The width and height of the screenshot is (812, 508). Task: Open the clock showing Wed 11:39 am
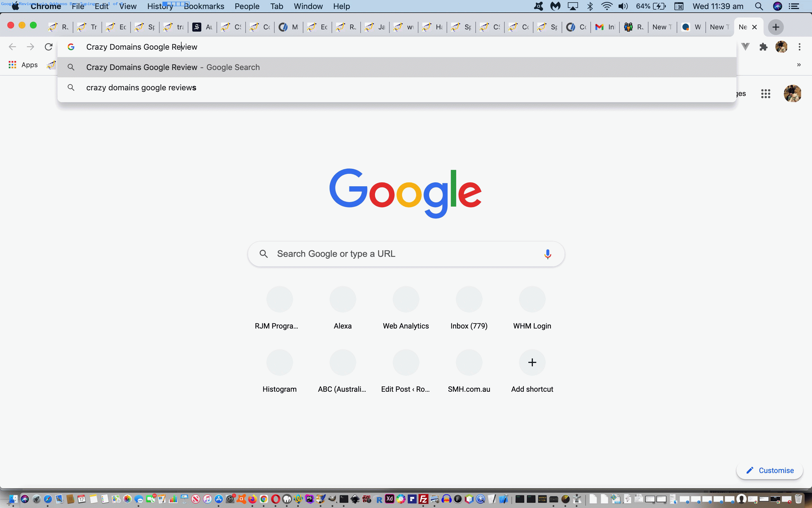tap(718, 6)
